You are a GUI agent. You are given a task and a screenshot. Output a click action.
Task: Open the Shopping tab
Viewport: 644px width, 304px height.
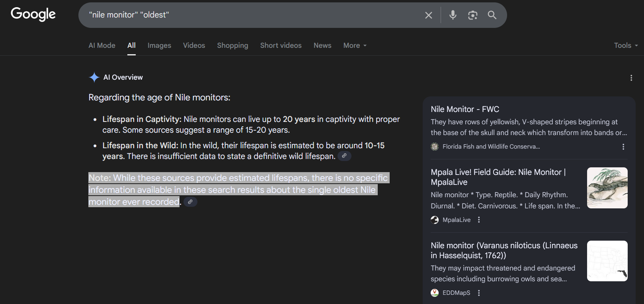point(232,45)
